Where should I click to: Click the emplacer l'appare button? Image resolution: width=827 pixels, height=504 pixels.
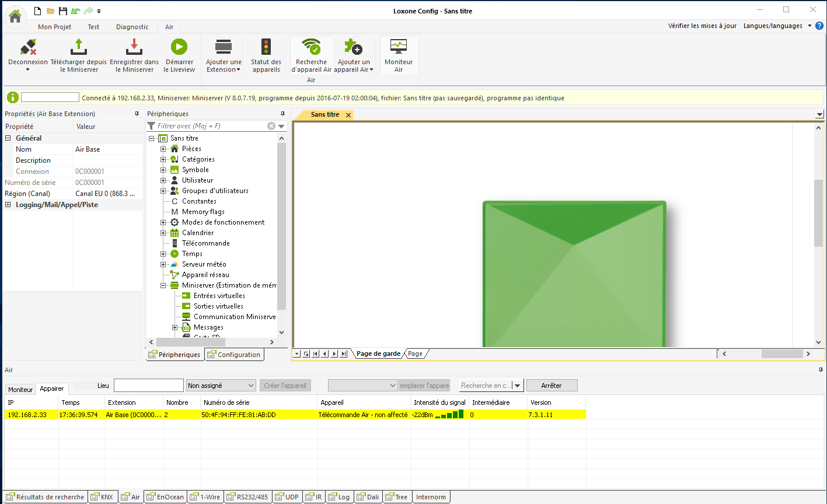coord(424,386)
